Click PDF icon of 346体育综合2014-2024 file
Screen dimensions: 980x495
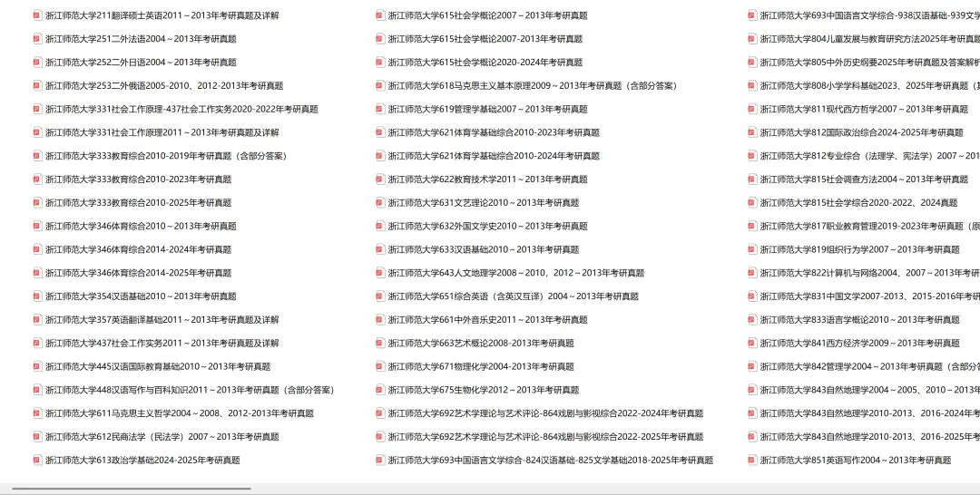(37, 249)
